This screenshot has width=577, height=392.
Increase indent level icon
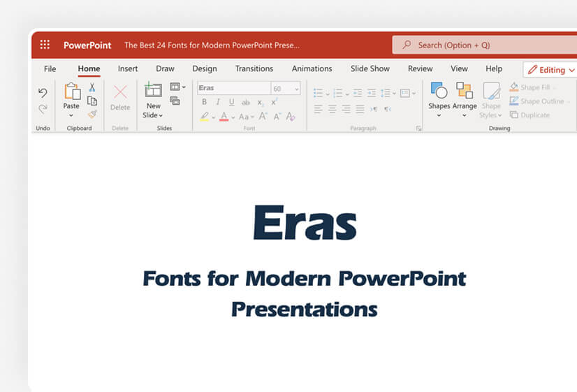372,93
